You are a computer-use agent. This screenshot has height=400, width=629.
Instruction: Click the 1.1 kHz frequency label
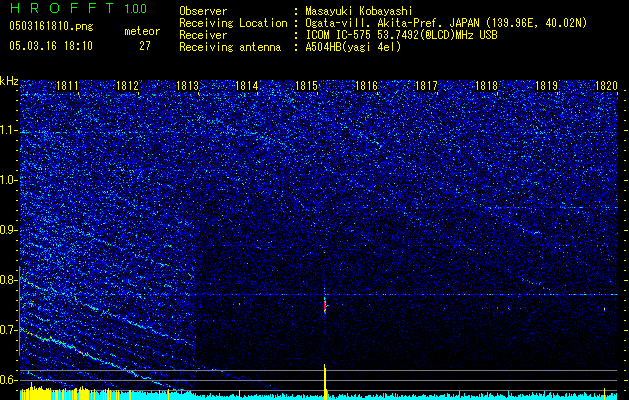coord(9,130)
